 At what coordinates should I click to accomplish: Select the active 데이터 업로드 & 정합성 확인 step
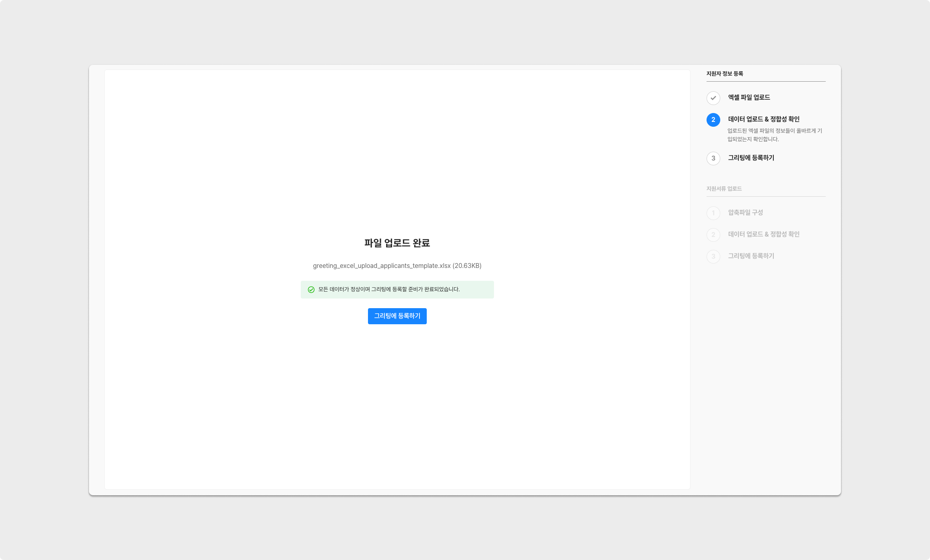tap(763, 119)
